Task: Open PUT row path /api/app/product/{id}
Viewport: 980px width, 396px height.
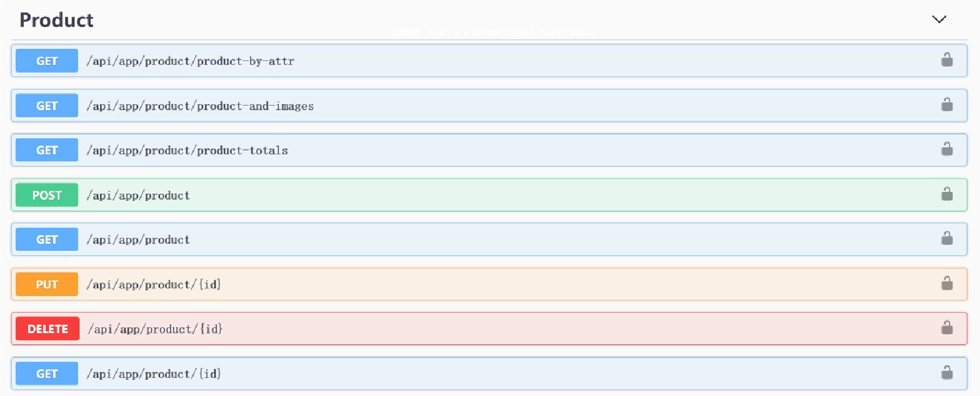Action: tap(154, 285)
